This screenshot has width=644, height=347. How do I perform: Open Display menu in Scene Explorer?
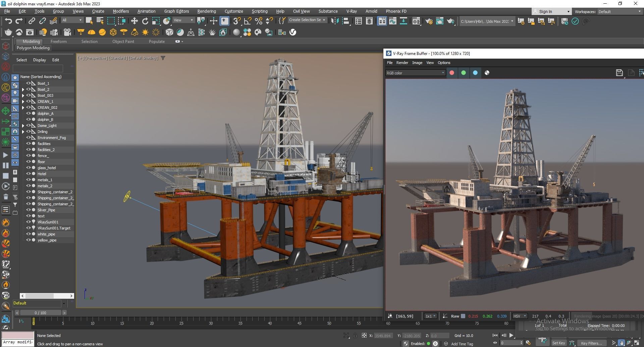click(39, 60)
